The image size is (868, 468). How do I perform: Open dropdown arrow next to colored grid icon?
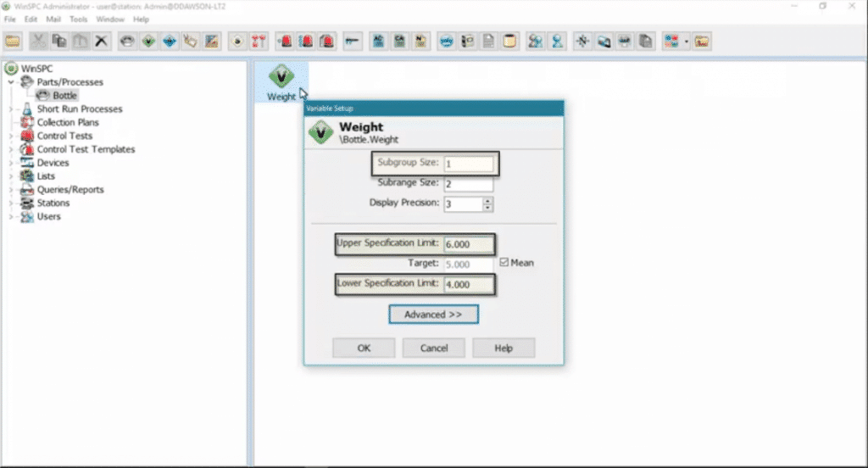coord(685,41)
